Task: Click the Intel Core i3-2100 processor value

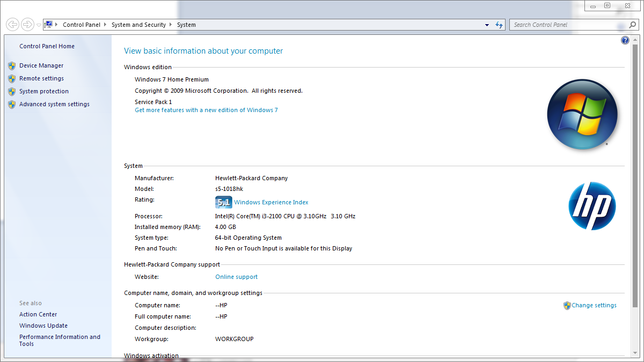Action: (285, 216)
